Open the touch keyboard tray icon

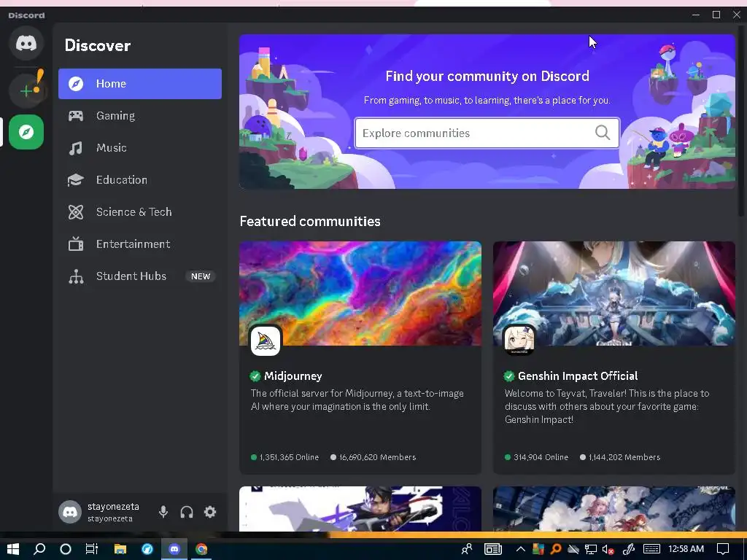(651, 549)
